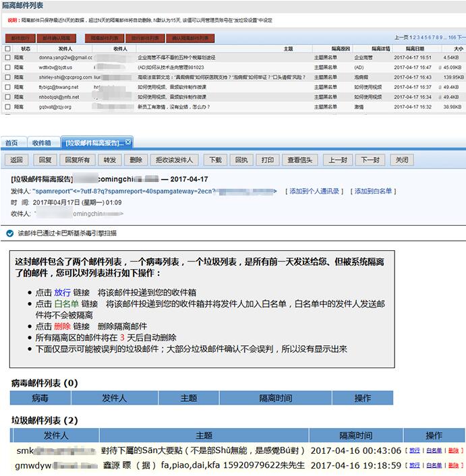Viewport: 466px width, 476px height.
Task: Click the 泡病假 quarantine detail cell
Action: point(361,77)
